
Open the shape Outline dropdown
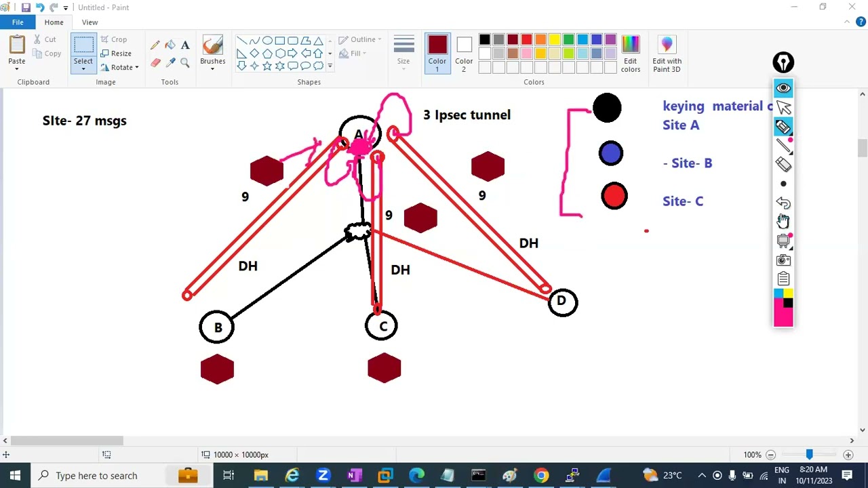tap(360, 40)
